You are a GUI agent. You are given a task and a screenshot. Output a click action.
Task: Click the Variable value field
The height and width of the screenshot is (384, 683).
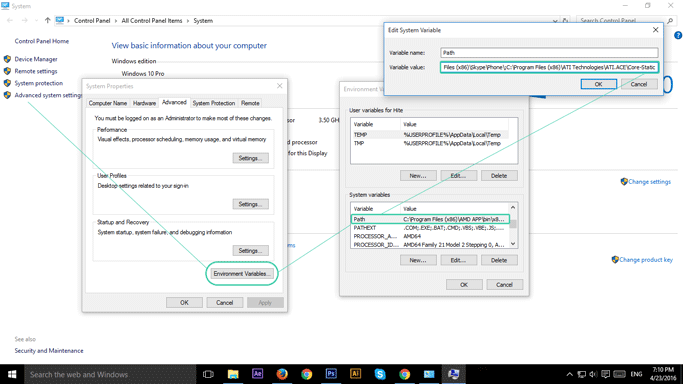[549, 67]
